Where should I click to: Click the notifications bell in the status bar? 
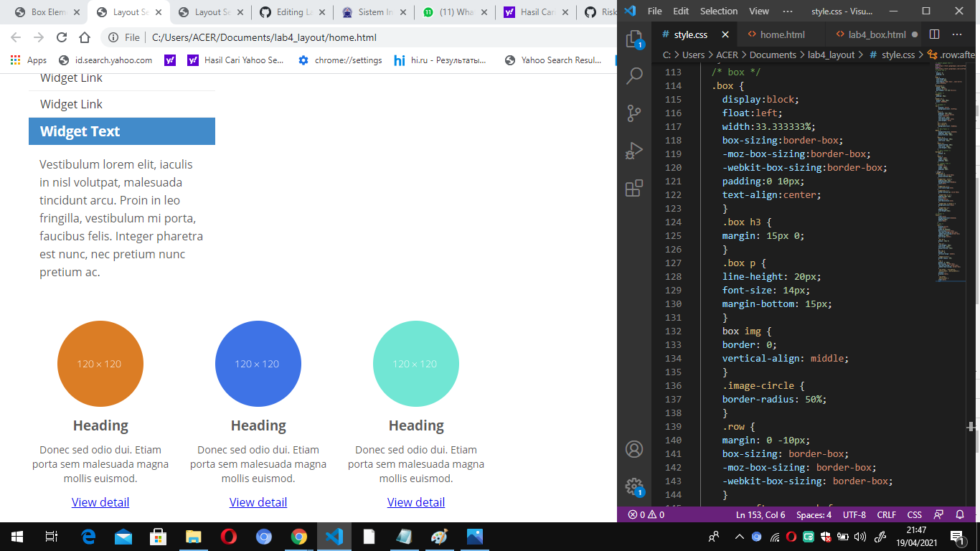tap(960, 514)
